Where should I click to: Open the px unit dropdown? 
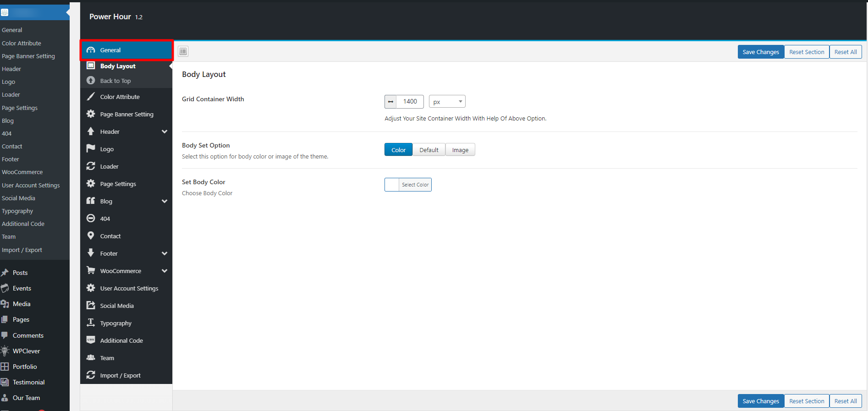447,101
